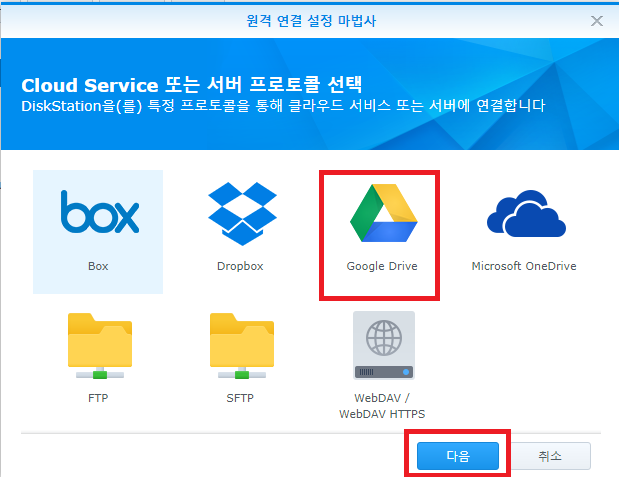Select the Box cloud service icon
The image size is (619, 477).
(x=99, y=212)
